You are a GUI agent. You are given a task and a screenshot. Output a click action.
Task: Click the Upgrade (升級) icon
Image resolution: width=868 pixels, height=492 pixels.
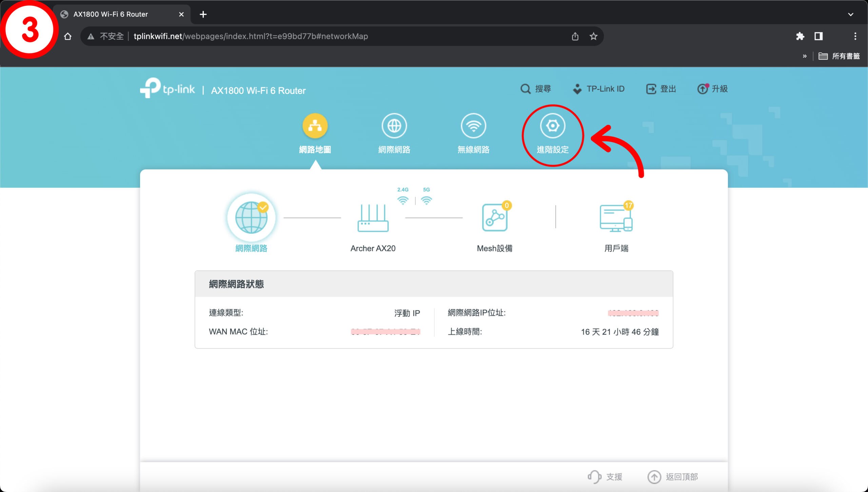tap(703, 89)
